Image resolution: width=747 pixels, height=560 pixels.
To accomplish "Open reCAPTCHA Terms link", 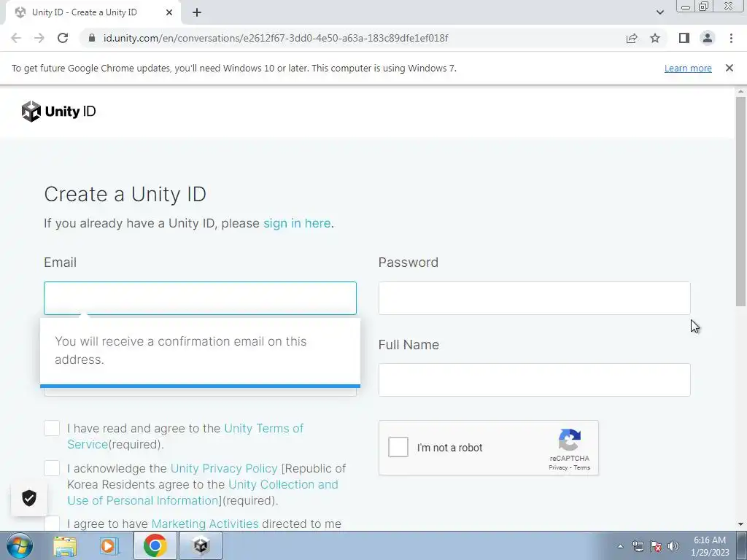I will pyautogui.click(x=581, y=467).
